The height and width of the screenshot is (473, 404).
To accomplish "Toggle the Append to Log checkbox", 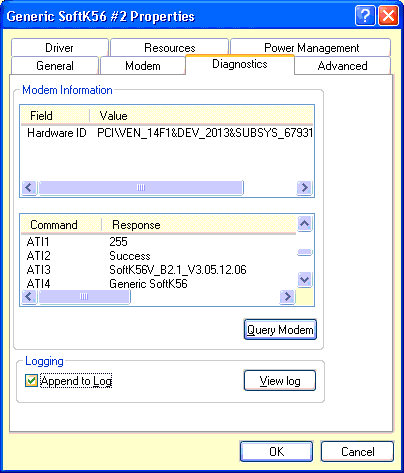I will tap(31, 380).
